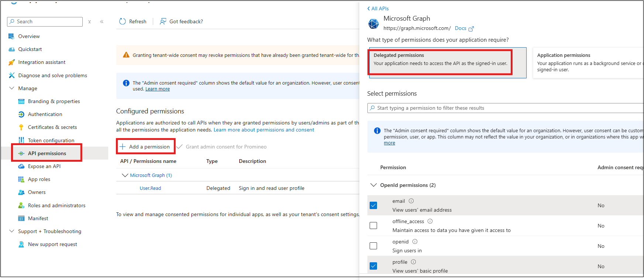Open Quickstart in the sidebar menu
The height and width of the screenshot is (280, 644).
coord(30,49)
